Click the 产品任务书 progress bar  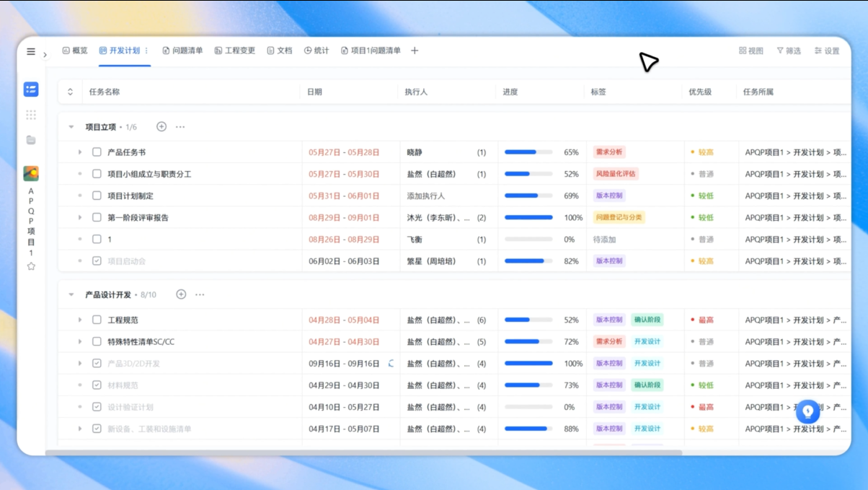point(528,152)
